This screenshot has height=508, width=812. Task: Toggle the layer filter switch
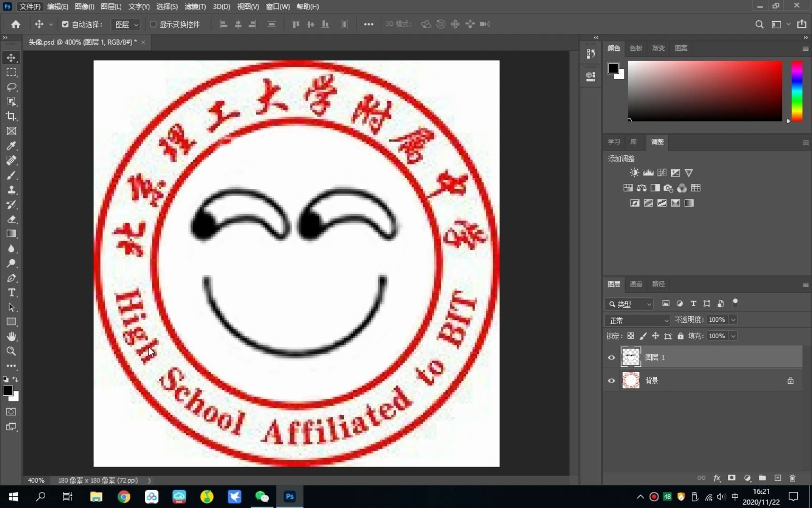[x=735, y=303]
